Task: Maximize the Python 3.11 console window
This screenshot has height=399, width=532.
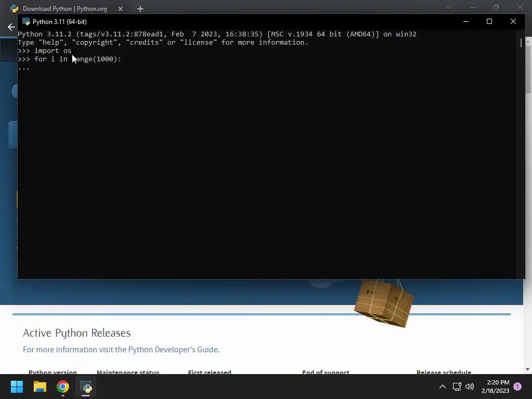Action: 489,21
